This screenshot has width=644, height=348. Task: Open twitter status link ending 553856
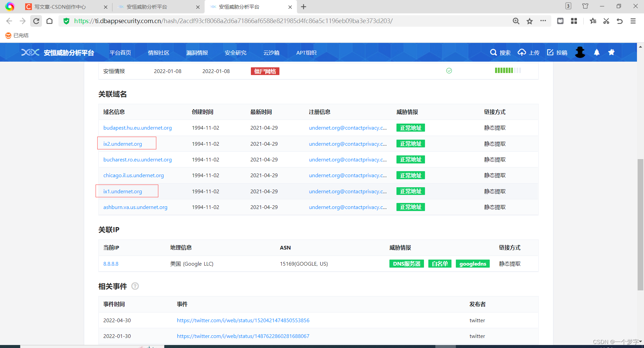point(243,321)
